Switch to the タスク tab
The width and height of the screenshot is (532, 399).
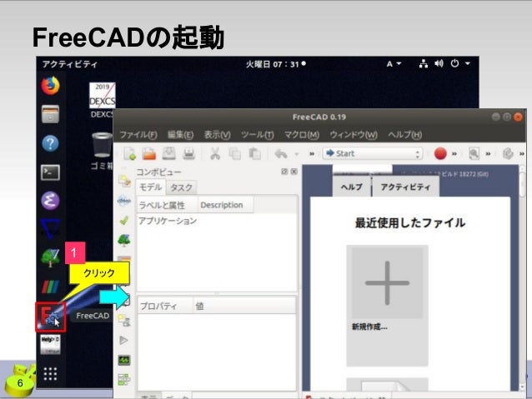[x=182, y=187]
